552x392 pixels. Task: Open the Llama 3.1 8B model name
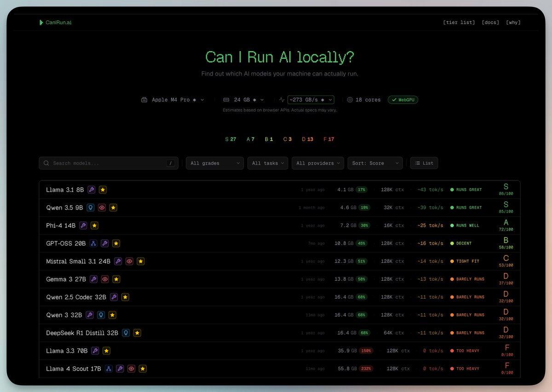click(x=65, y=190)
